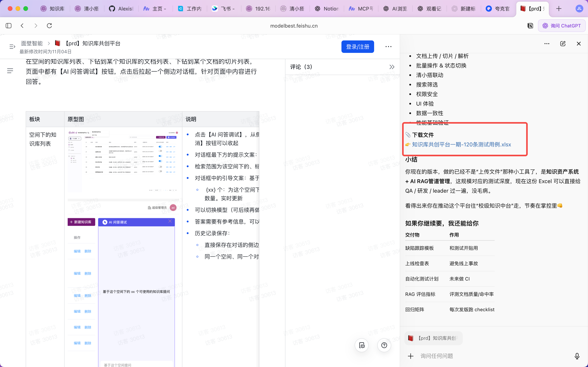Image resolution: width=588 pixels, height=367 pixels.
Task: Reload the page with refresh icon
Action: click(x=50, y=26)
